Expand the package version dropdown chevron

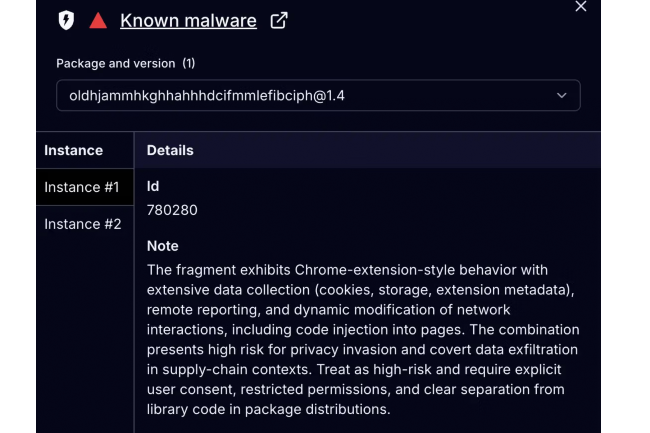tap(561, 95)
